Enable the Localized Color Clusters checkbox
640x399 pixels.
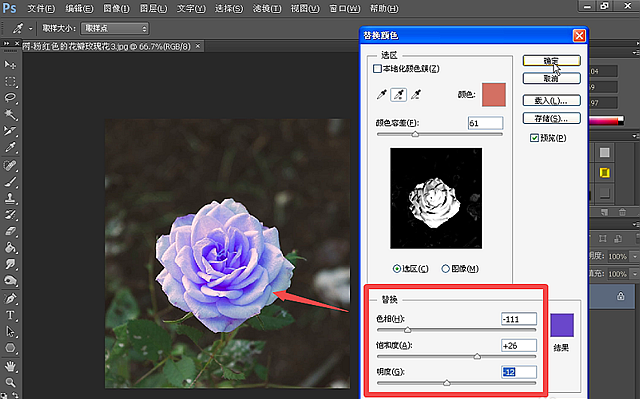[x=377, y=69]
